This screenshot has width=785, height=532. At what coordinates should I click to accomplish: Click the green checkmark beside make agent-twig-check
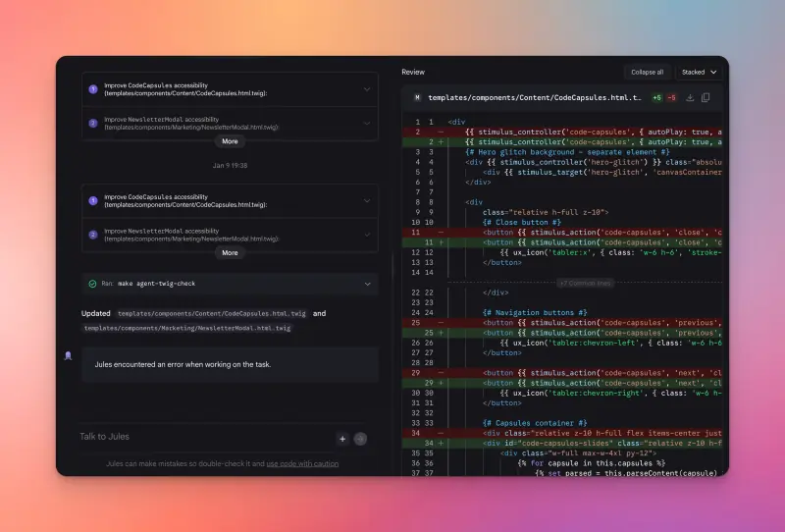click(92, 284)
